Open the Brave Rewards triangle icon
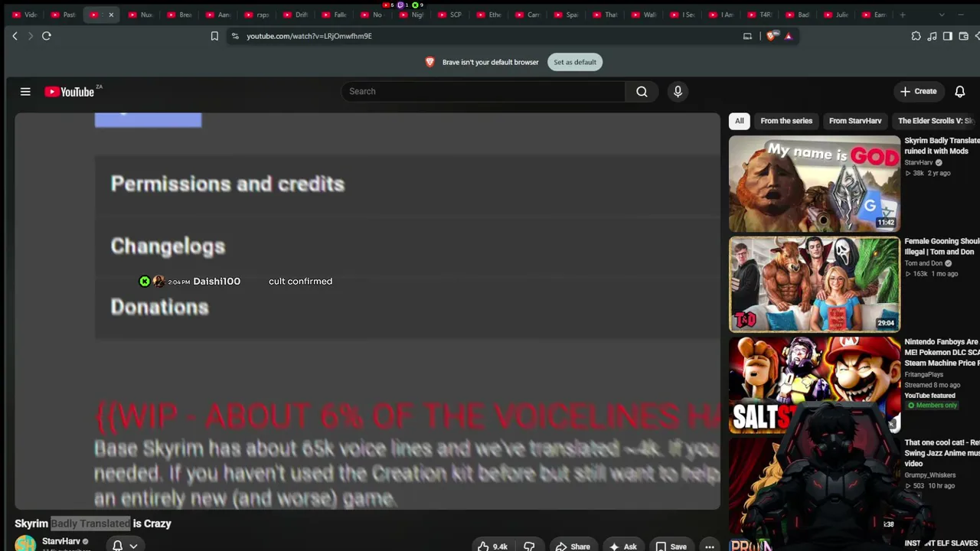Image resolution: width=980 pixels, height=551 pixels. tap(788, 36)
